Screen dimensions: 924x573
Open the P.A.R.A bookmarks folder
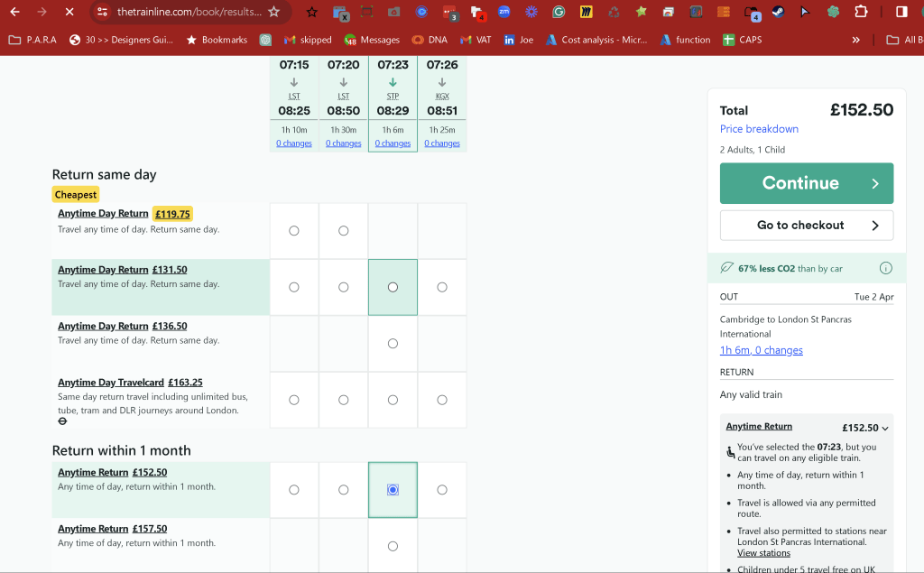pyautogui.click(x=33, y=40)
